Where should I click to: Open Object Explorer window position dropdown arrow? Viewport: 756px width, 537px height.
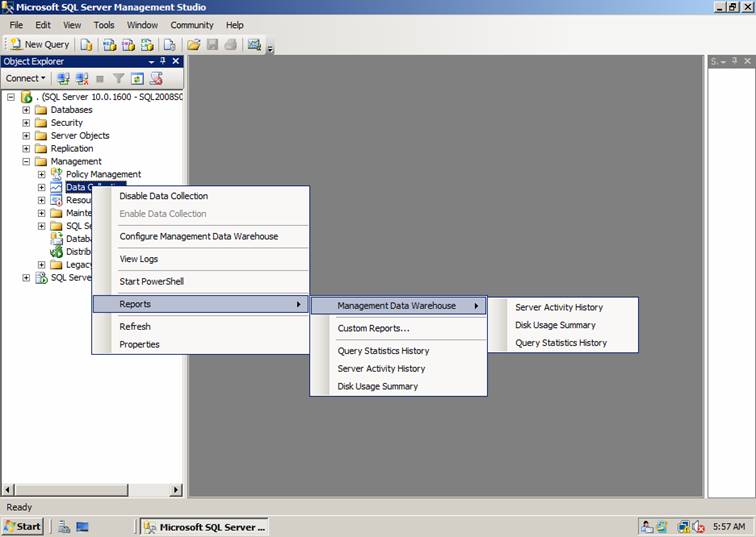151,62
